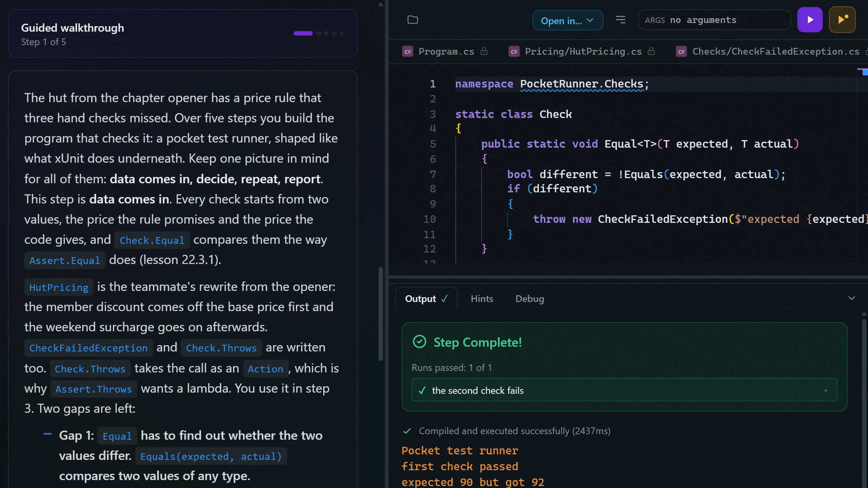Viewport: 868px width, 488px height.
Task: Click the Check.Equal inline code
Action: click(152, 240)
